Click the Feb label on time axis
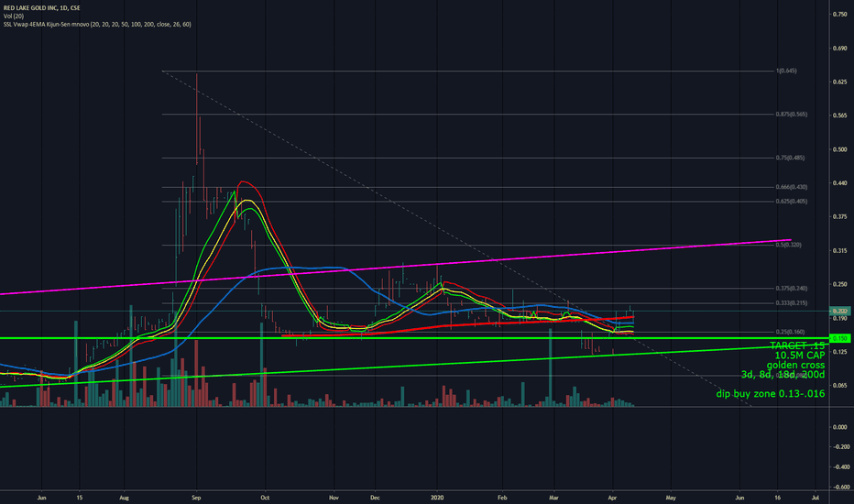 coord(502,498)
